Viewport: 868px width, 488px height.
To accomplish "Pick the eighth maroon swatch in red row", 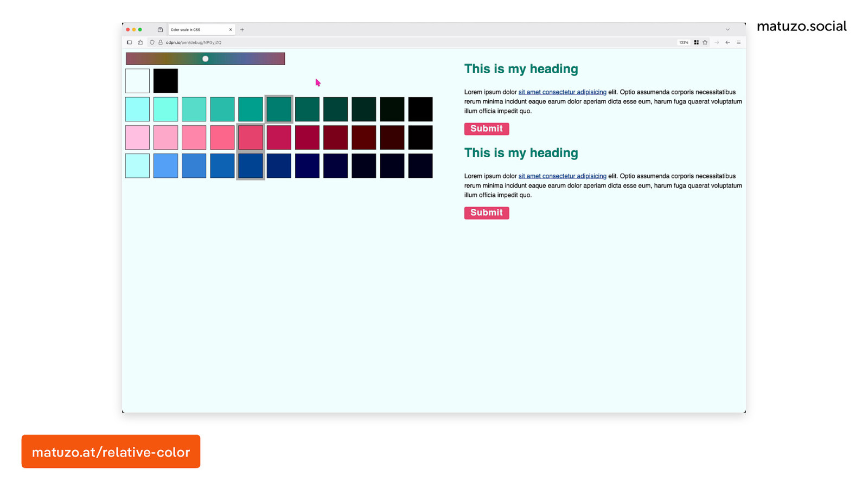I will (x=335, y=137).
